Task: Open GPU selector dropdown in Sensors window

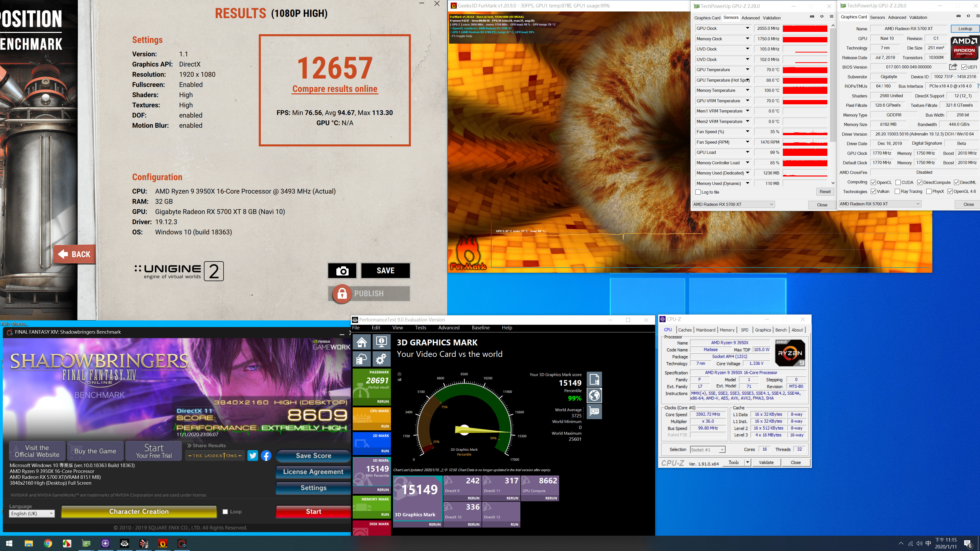Action: [x=733, y=204]
